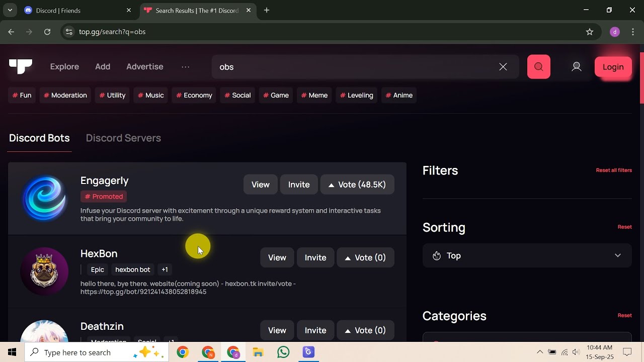Open Chrome three-dot menu
This screenshot has width=644, height=362.
coord(633,32)
